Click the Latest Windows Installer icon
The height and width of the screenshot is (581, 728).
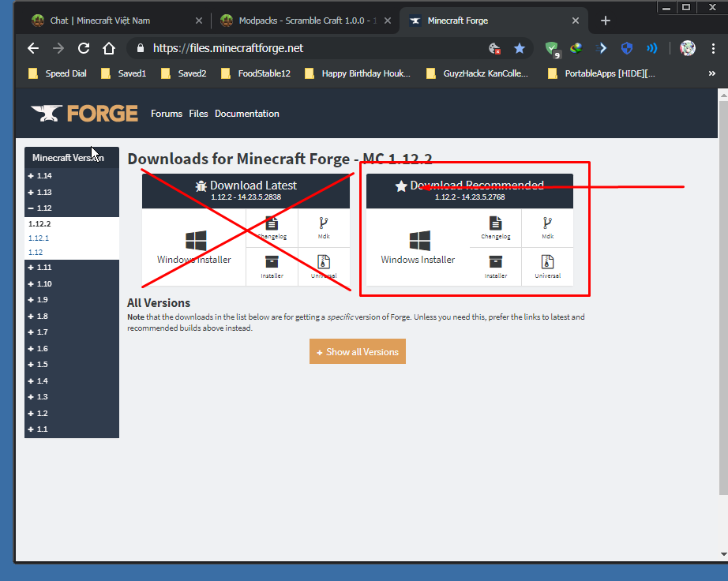(196, 241)
